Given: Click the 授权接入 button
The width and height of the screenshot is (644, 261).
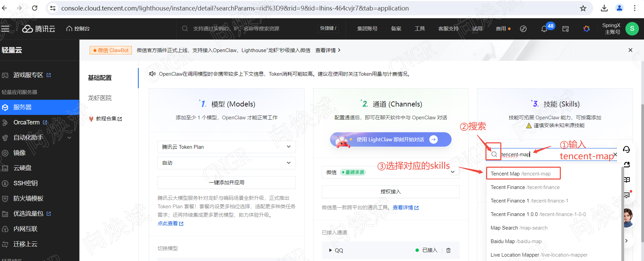Looking at the screenshot, I should [x=390, y=191].
